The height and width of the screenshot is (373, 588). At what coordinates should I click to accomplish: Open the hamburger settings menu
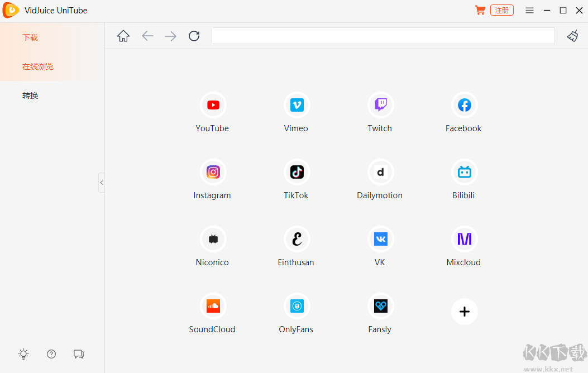point(529,10)
